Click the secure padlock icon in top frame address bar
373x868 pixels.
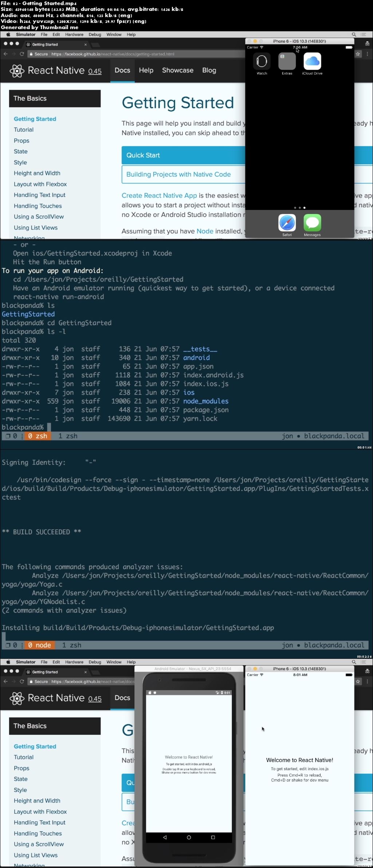[x=31, y=54]
